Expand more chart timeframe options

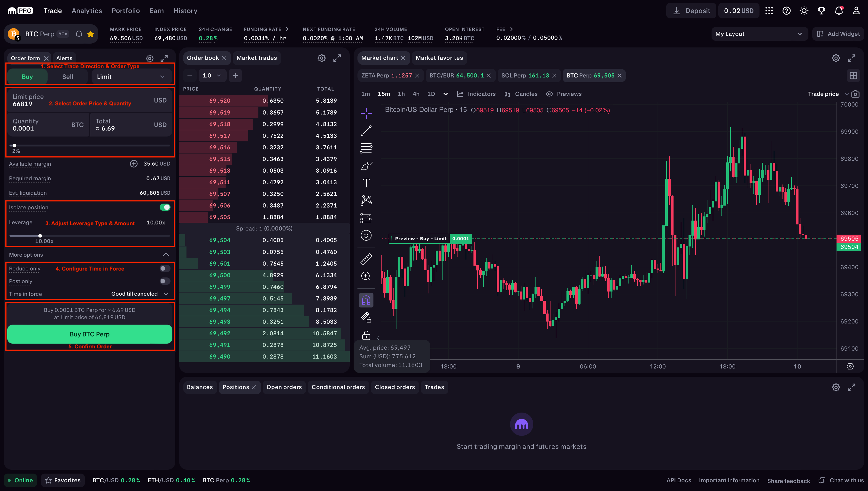click(445, 94)
